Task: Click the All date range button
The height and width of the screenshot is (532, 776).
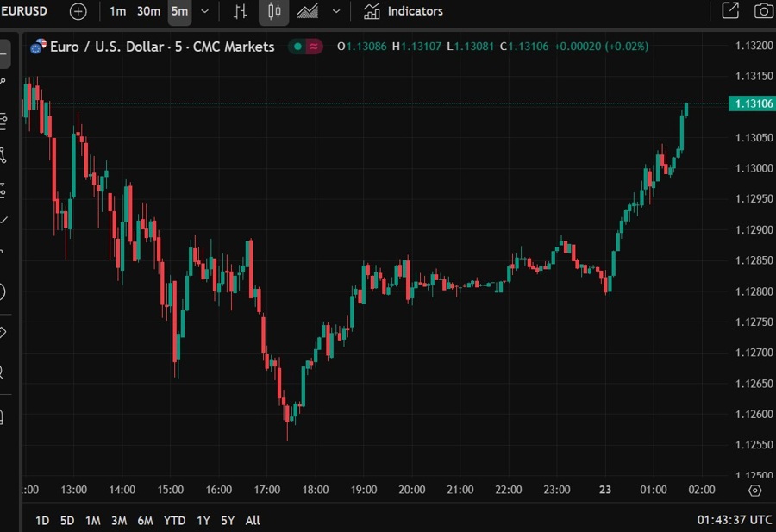Action: coord(253,521)
